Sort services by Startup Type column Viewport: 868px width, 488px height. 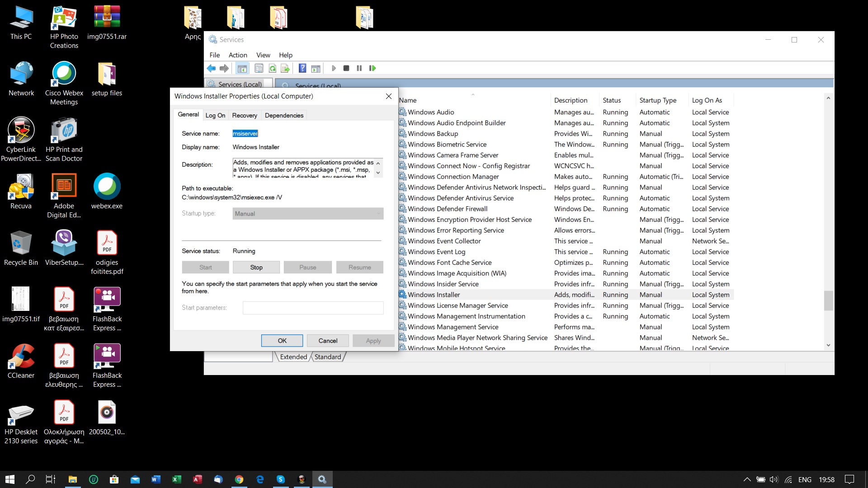click(658, 100)
